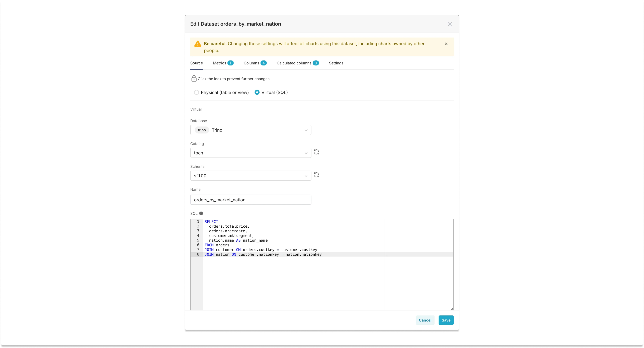Image resolution: width=644 pixels, height=348 pixels.
Task: Refresh the schema list
Action: (x=316, y=175)
